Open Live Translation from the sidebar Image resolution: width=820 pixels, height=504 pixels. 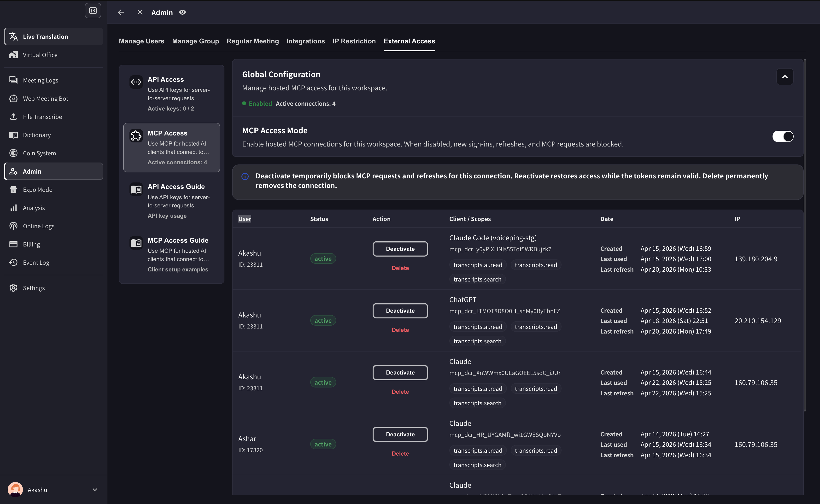[x=53, y=37]
